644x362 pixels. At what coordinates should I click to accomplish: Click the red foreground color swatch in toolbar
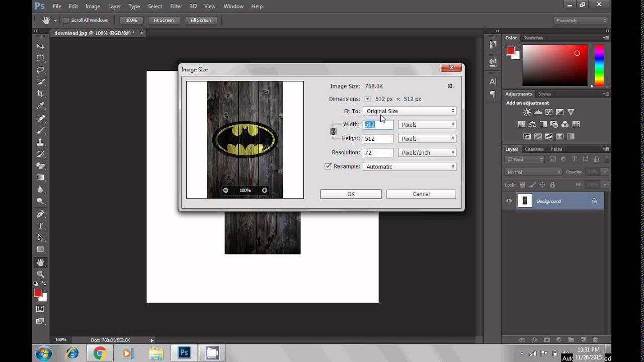(x=38, y=293)
